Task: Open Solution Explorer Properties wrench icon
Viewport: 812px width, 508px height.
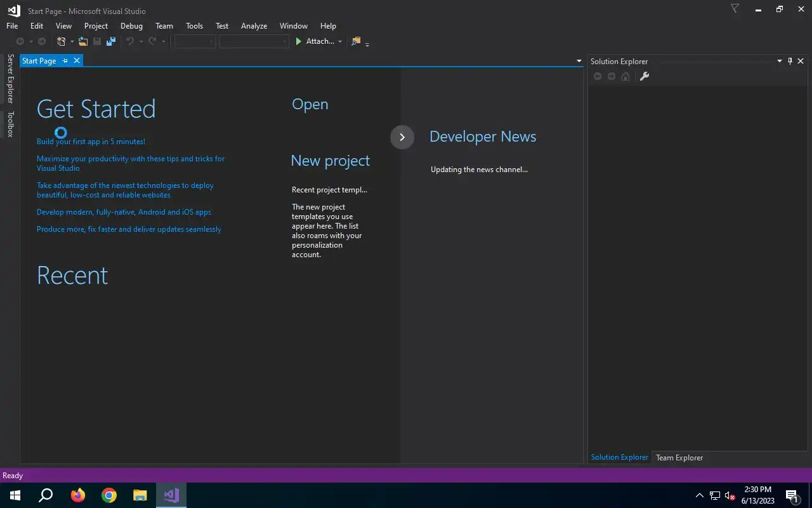Action: point(645,76)
